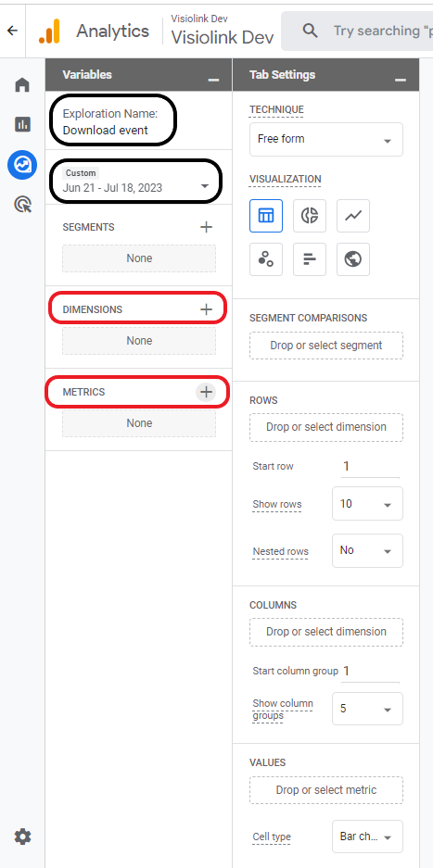Screen dimensions: 433x868
Task: Select the line chart visualization
Action: pyautogui.click(x=353, y=216)
